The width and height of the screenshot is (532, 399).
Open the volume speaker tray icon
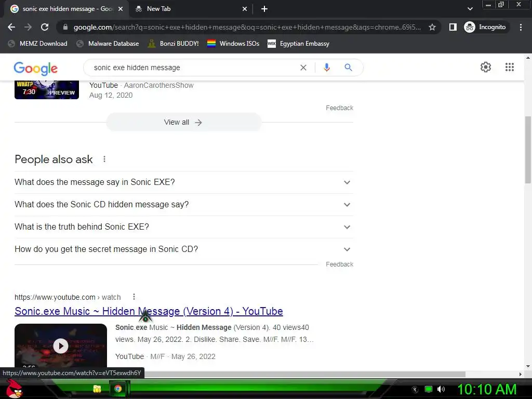[441, 389]
